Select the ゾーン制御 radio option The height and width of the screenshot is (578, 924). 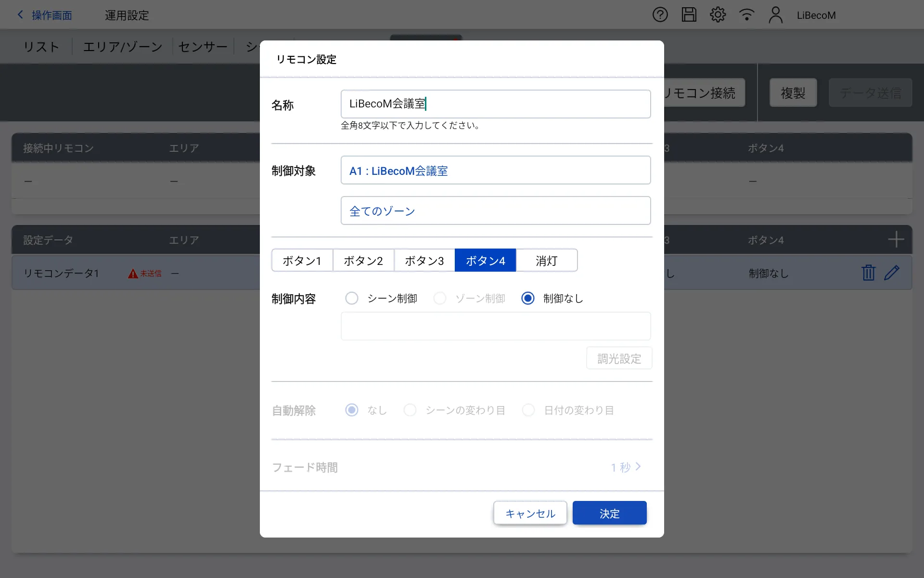440,299
